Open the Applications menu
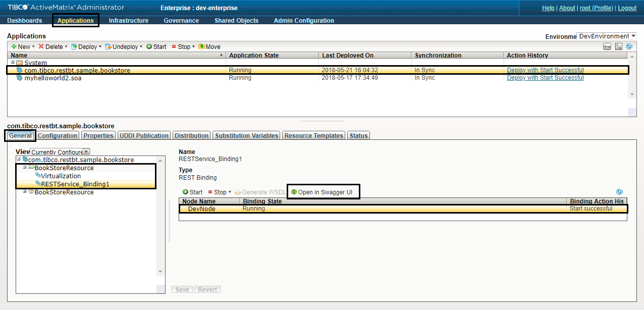Screen dimensions: 644x310 (76, 21)
